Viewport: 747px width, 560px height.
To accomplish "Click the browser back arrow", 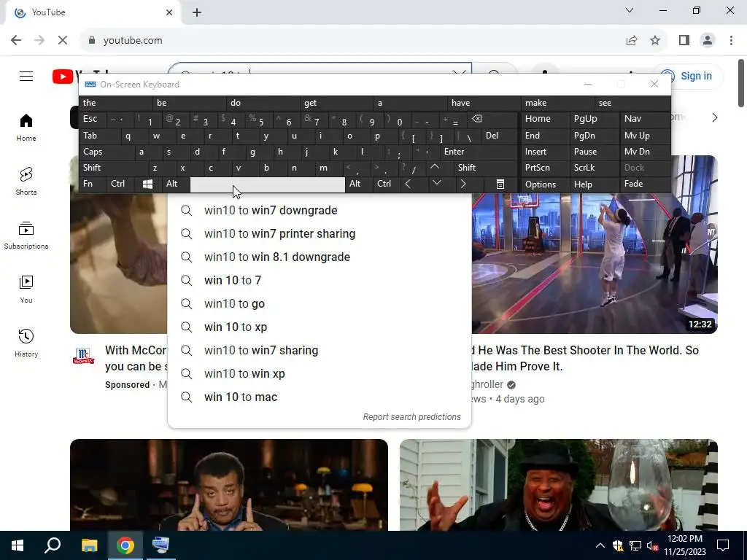I will (16, 41).
